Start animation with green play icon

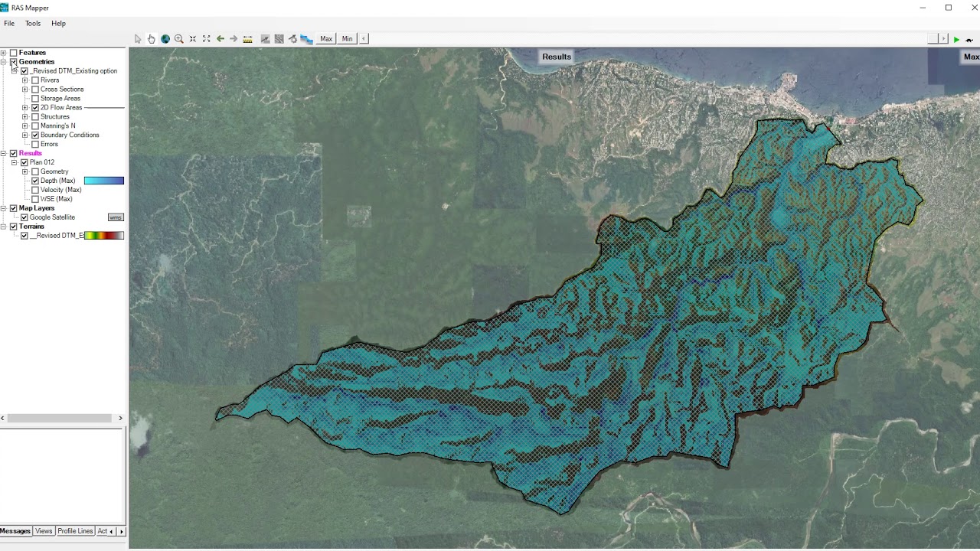pyautogui.click(x=956, y=39)
